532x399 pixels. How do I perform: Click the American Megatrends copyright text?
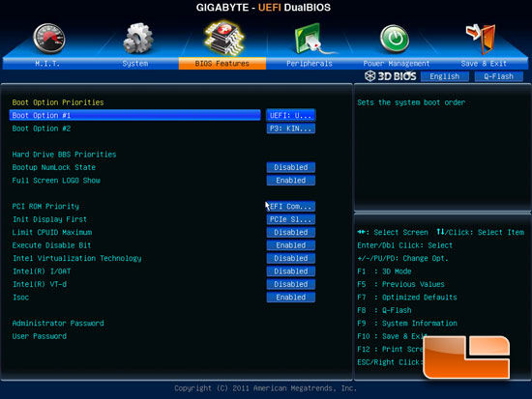click(266, 388)
